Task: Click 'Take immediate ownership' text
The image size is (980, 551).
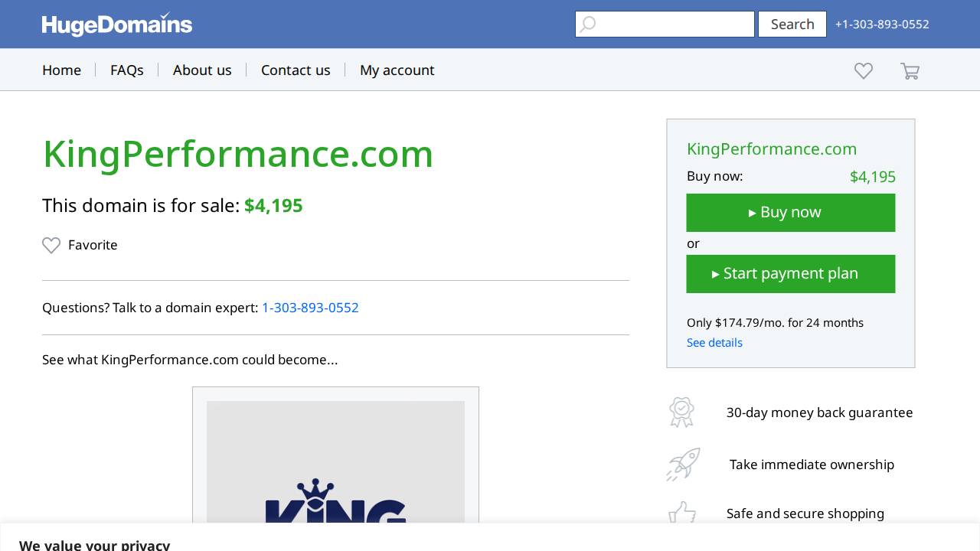Action: 812,465
